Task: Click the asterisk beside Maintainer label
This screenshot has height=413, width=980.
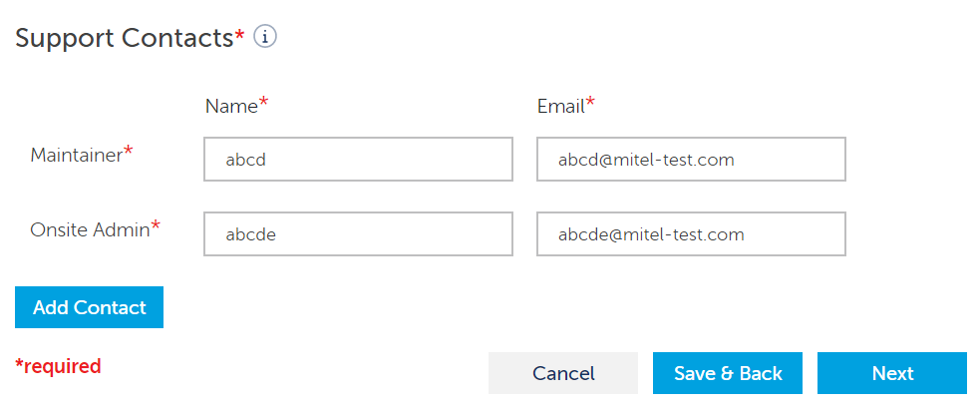Action: click(128, 152)
